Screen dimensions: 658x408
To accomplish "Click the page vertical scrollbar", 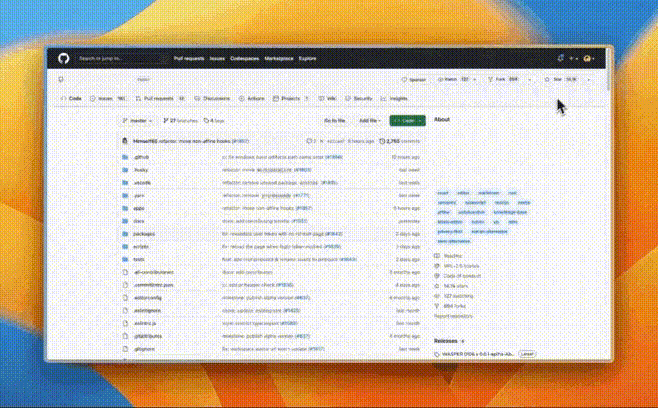I will click(608, 69).
